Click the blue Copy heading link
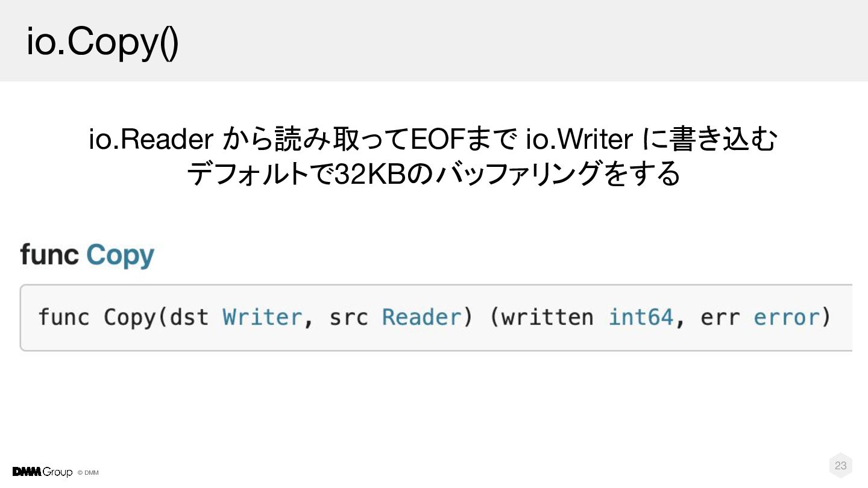868x488 pixels. [x=120, y=255]
